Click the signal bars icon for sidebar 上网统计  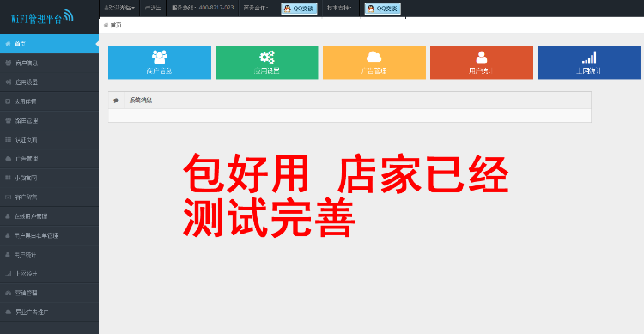pyautogui.click(x=9, y=274)
